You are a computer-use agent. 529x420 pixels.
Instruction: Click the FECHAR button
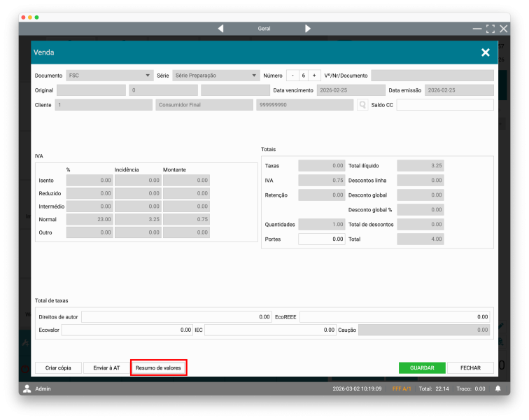click(470, 367)
